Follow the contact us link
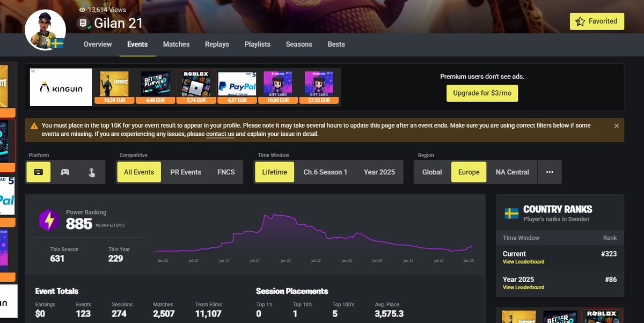 click(220, 134)
